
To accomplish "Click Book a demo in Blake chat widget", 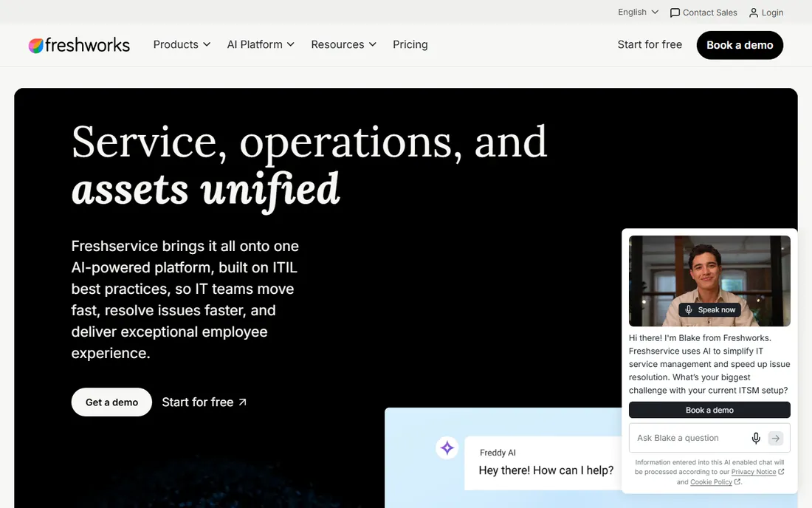I will [709, 410].
